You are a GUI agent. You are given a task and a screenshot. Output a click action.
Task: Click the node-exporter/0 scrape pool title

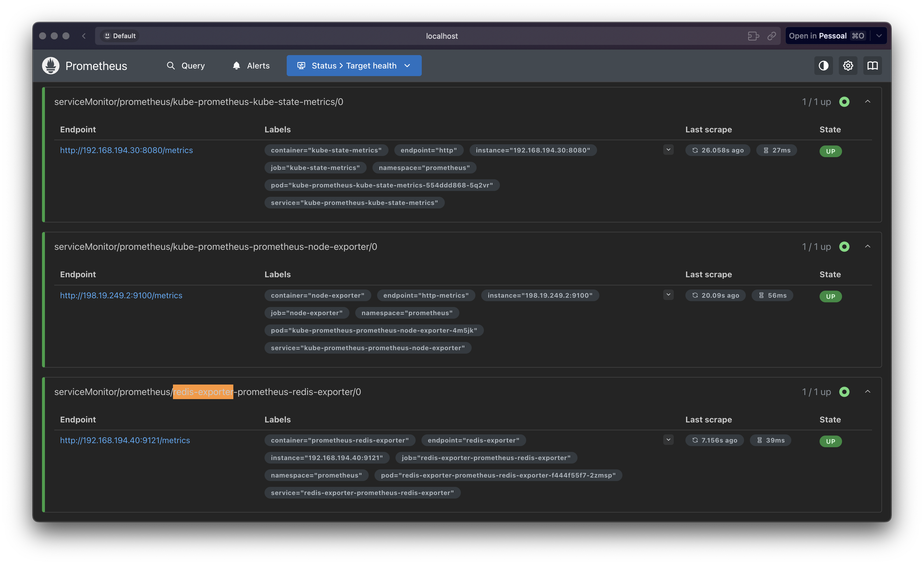pyautogui.click(x=216, y=247)
